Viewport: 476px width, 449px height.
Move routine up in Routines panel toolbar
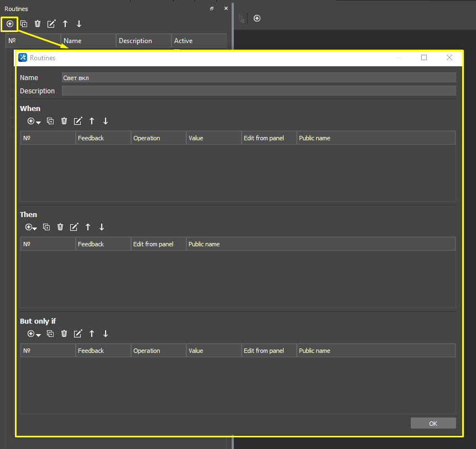tap(65, 24)
